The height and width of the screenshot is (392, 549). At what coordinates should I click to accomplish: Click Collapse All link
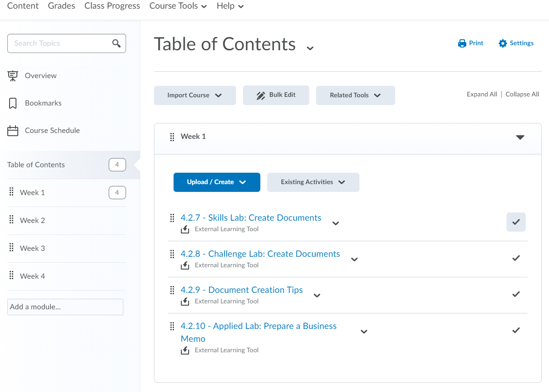click(522, 94)
